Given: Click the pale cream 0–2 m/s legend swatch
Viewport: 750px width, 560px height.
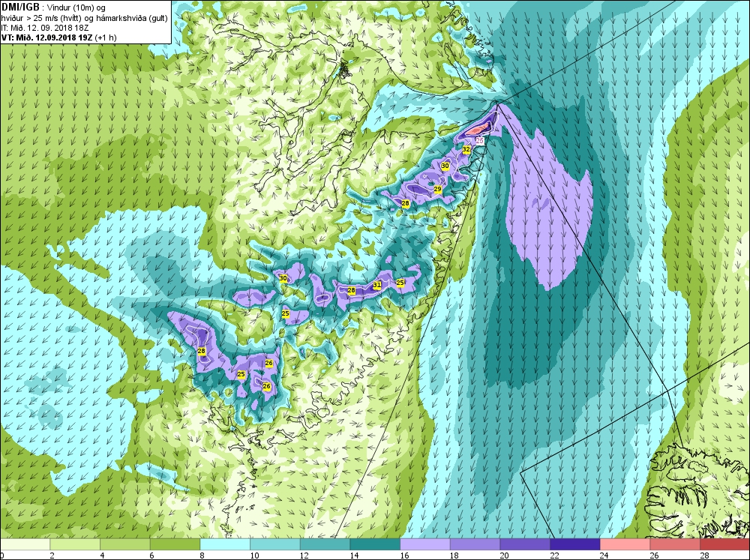Looking at the screenshot, I should 25,544.
